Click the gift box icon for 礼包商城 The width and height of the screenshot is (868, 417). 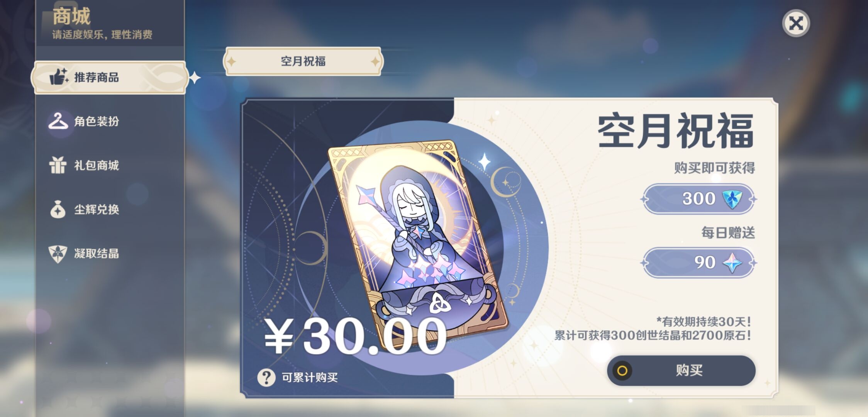(58, 165)
